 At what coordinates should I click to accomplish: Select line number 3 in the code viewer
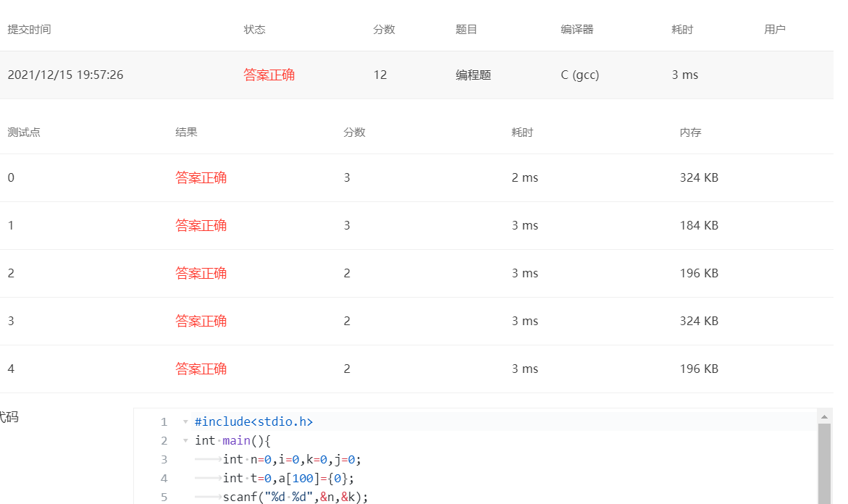164,459
